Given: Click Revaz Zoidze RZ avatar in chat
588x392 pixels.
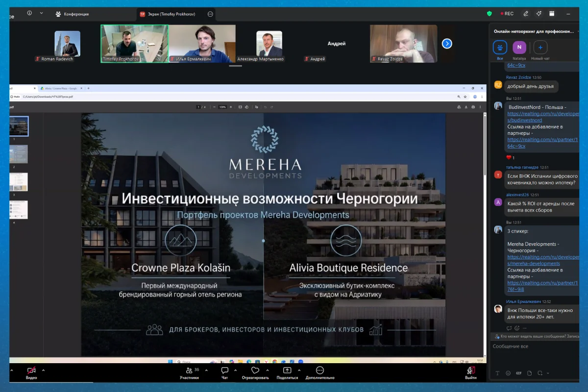Looking at the screenshot, I should pyautogui.click(x=498, y=85).
